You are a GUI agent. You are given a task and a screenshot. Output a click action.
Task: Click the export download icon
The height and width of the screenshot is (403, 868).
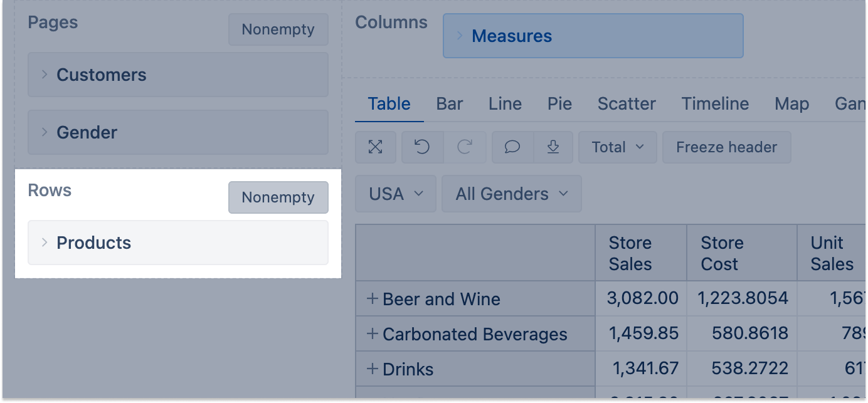pyautogui.click(x=553, y=147)
